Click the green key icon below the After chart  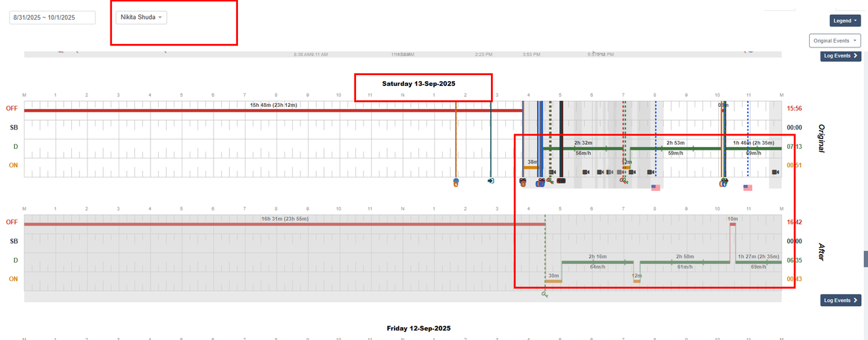tap(545, 294)
